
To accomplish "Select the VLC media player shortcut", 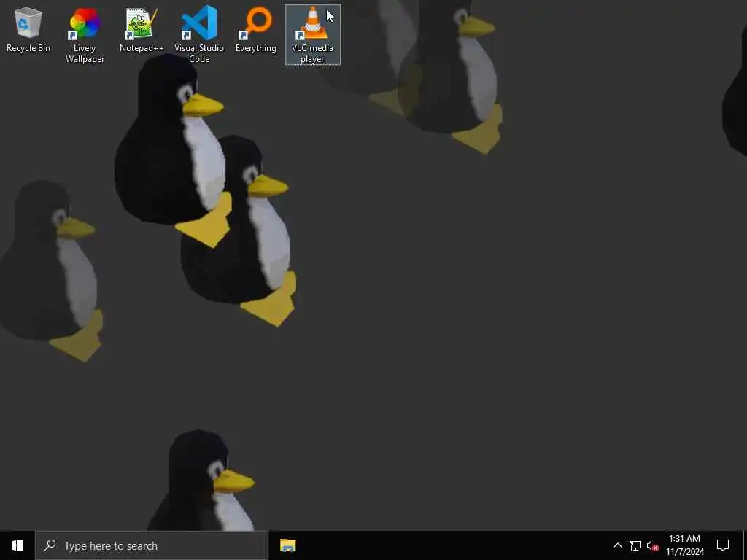I will click(312, 35).
